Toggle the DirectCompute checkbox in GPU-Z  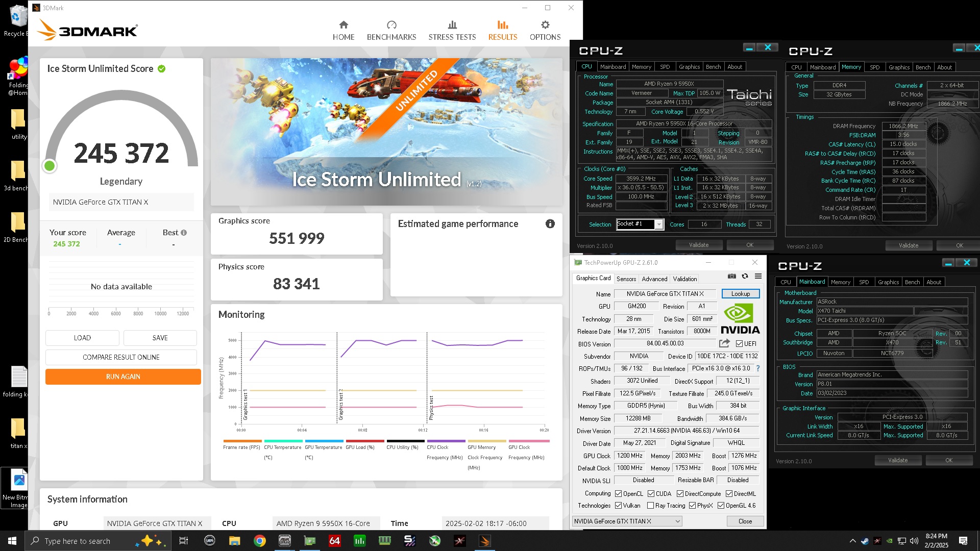(680, 494)
